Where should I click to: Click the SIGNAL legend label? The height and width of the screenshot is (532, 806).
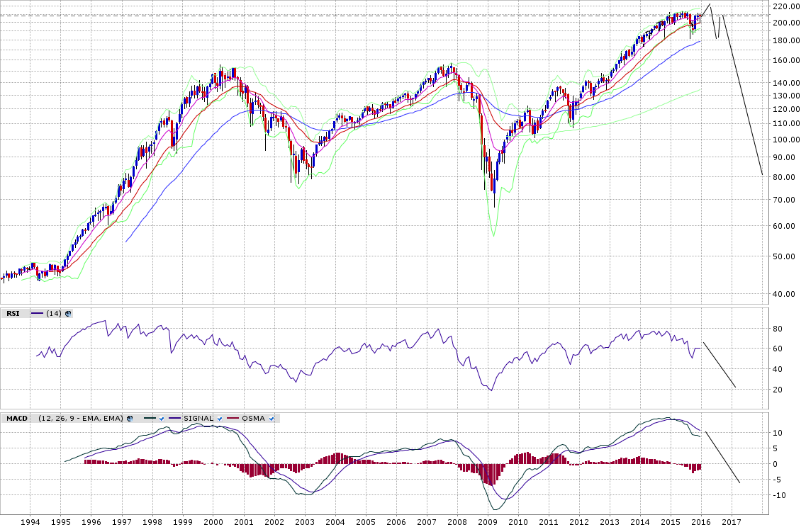point(198,419)
